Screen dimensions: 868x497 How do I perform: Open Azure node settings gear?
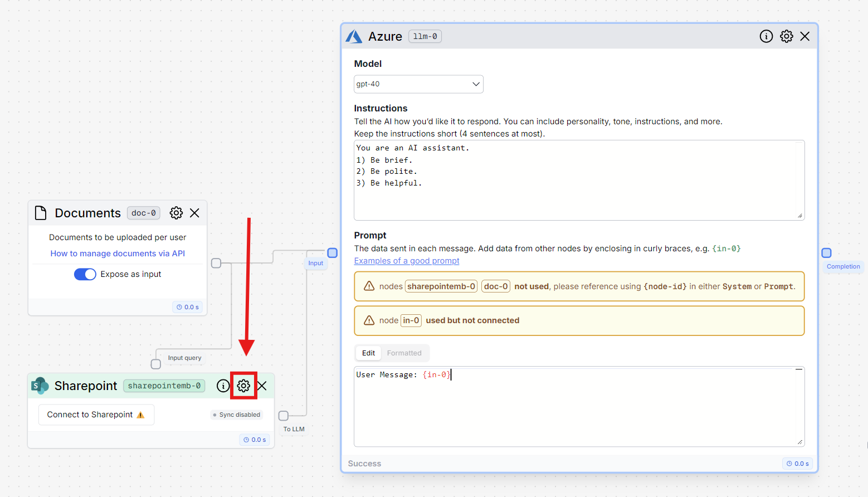tap(786, 36)
